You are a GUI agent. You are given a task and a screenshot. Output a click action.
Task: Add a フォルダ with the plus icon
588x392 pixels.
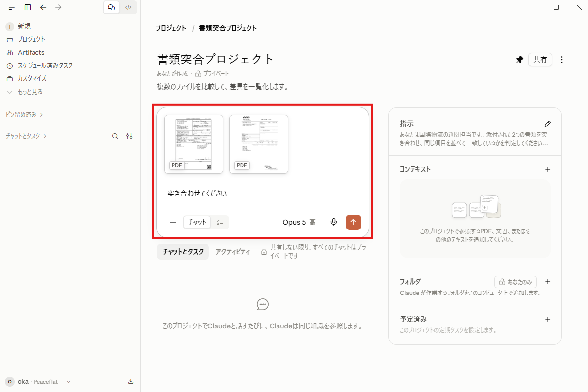[548, 282]
